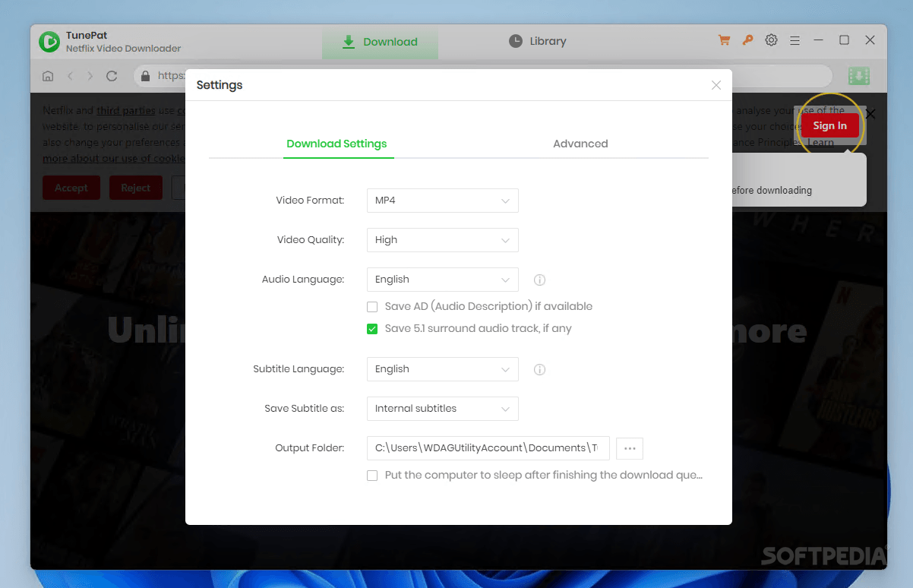Open the settings gear icon in title bar
913x588 pixels.
[771, 40]
